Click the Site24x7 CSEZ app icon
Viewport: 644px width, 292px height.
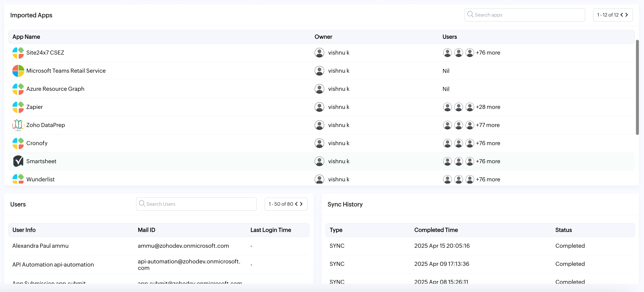click(18, 53)
